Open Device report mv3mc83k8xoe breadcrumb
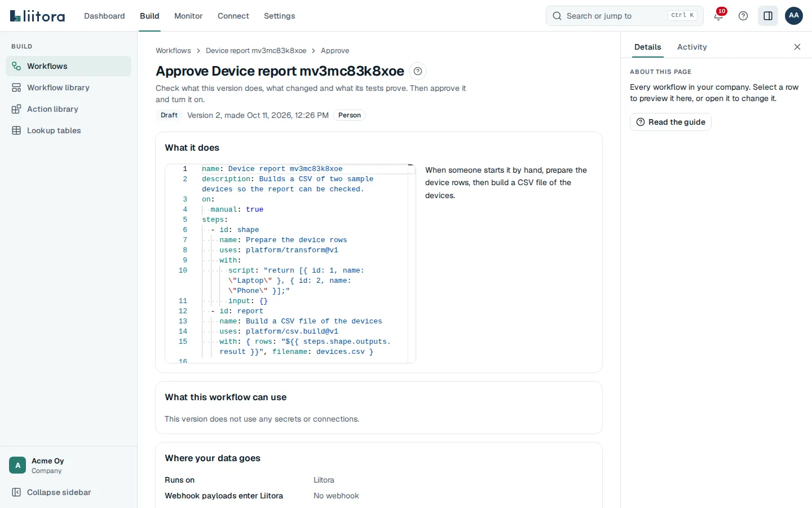 tap(256, 51)
